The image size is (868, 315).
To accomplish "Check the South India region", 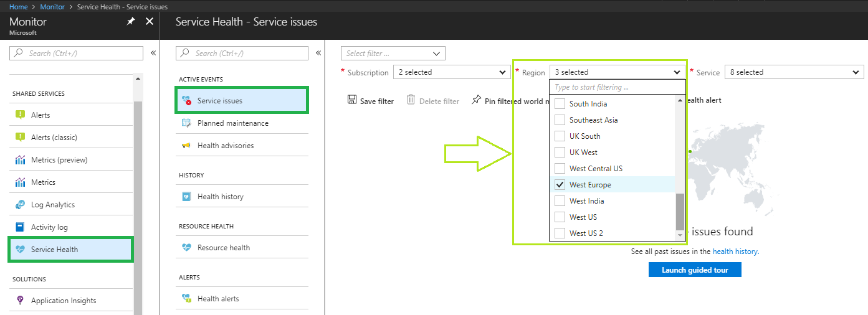I will (x=560, y=104).
